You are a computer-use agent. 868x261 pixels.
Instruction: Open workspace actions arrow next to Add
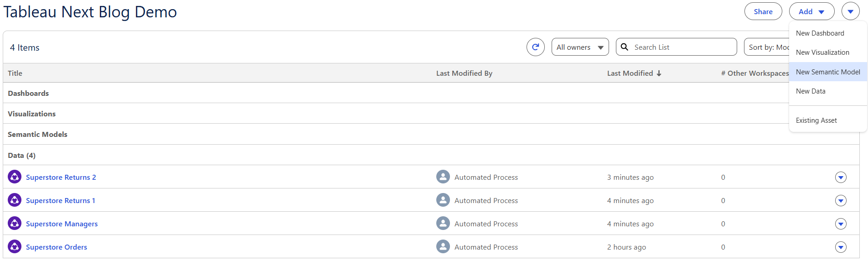[851, 11]
